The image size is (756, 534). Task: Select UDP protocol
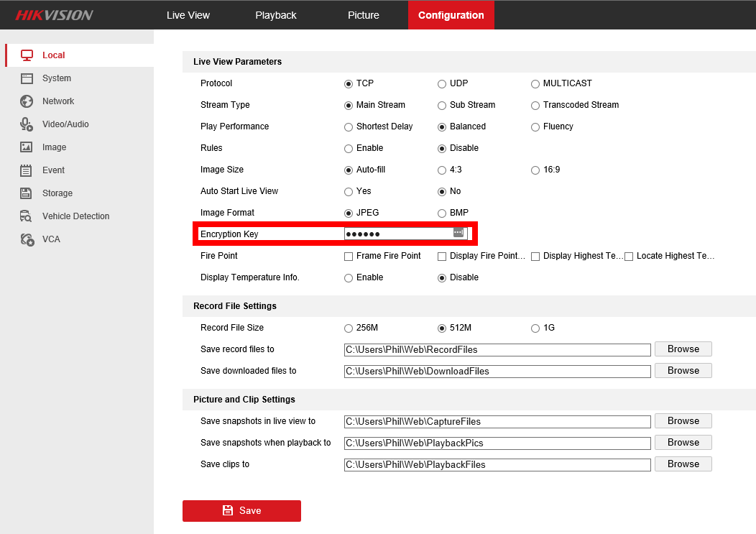coord(441,83)
